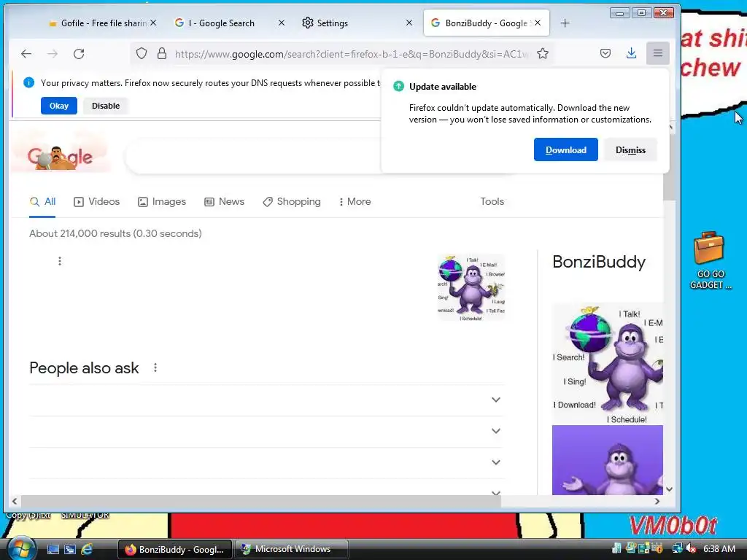Open three-dot menu of first result
The width and height of the screenshot is (747, 560).
pyautogui.click(x=60, y=261)
